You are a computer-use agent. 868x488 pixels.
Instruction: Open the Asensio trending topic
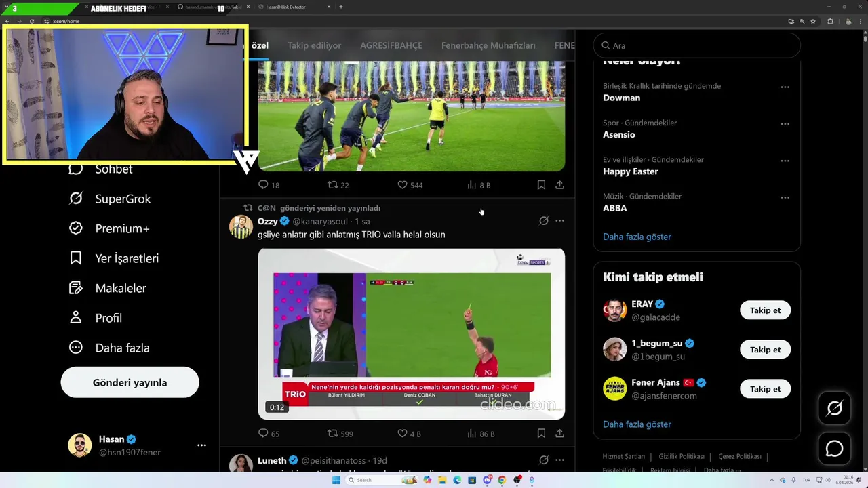[619, 135]
